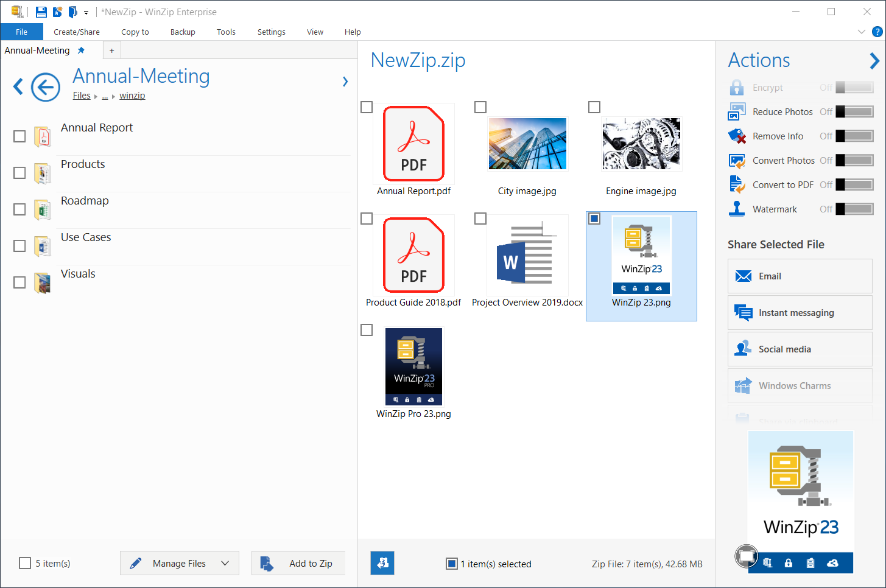Tick the City image.jpg checkbox
The height and width of the screenshot is (588, 886).
pyautogui.click(x=480, y=107)
